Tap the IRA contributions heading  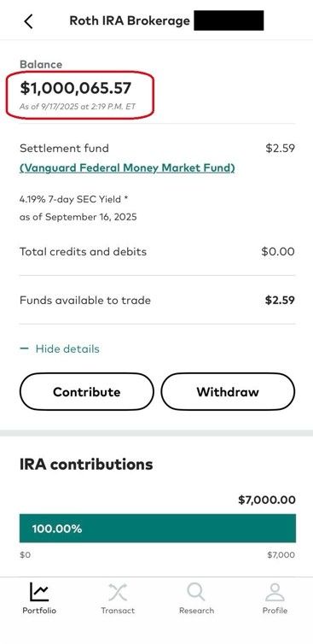[86, 464]
